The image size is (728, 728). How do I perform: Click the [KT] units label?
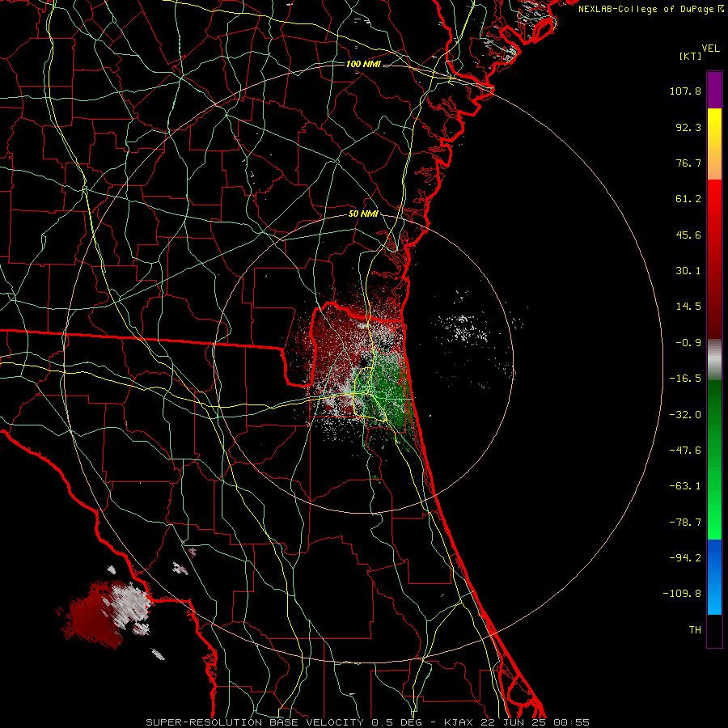pyautogui.click(x=691, y=56)
